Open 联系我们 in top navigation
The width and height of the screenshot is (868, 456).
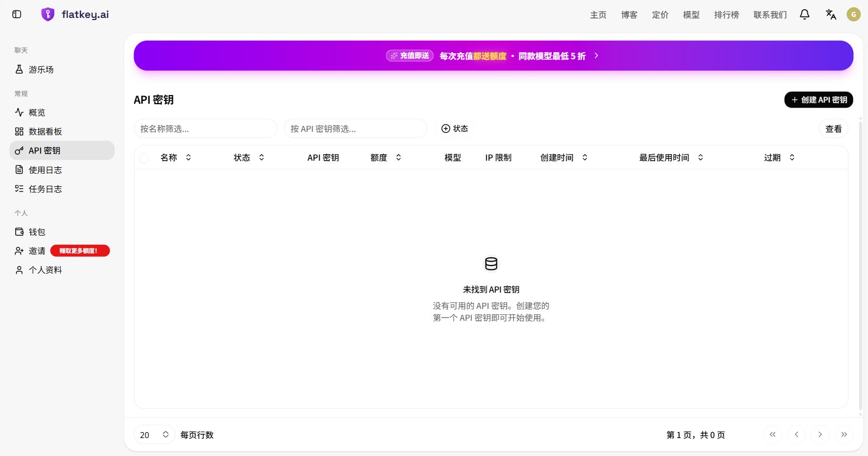click(x=770, y=15)
